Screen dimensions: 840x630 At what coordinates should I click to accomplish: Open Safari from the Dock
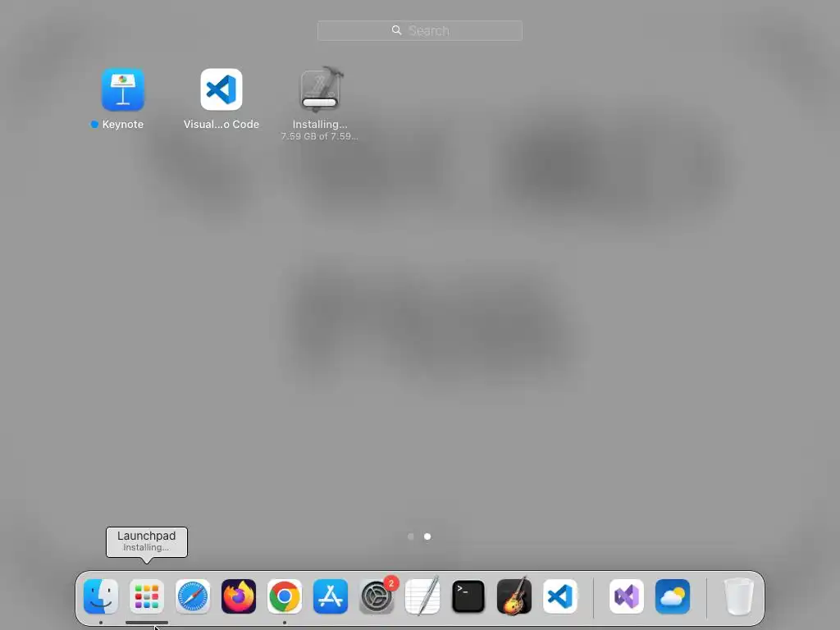193,596
